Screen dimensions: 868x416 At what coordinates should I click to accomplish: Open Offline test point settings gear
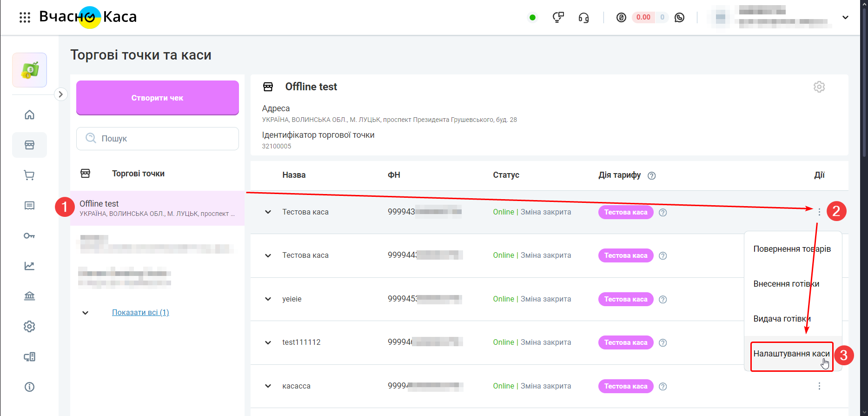tap(819, 87)
